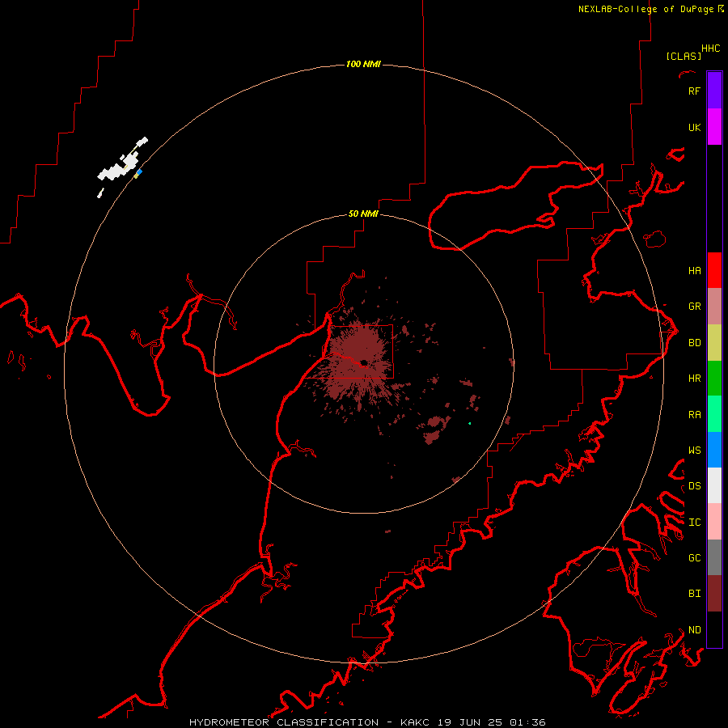
Task: Click the BD yellow legend color swatch
Action: 714,343
